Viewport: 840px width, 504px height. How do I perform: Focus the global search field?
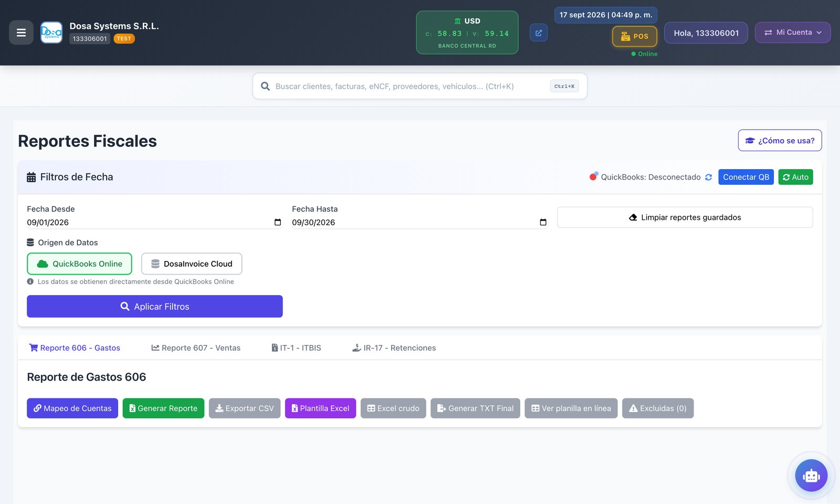tap(420, 86)
